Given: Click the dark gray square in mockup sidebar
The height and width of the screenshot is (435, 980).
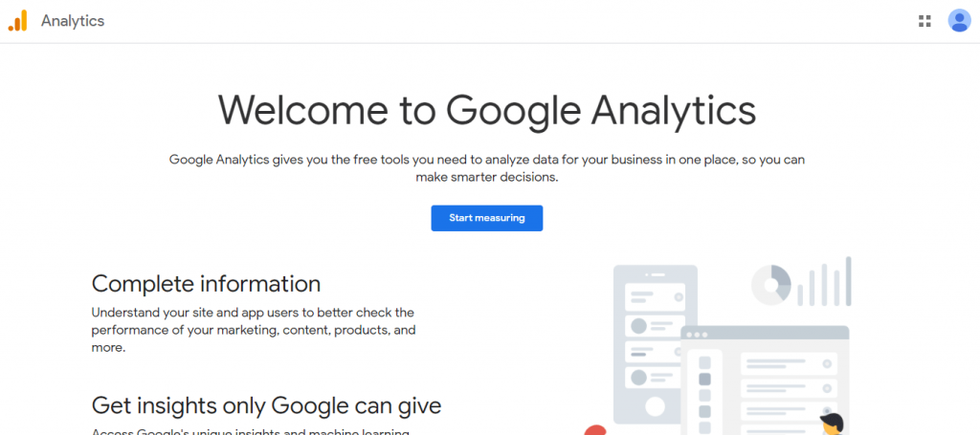Looking at the screenshot, I should click(705, 379).
